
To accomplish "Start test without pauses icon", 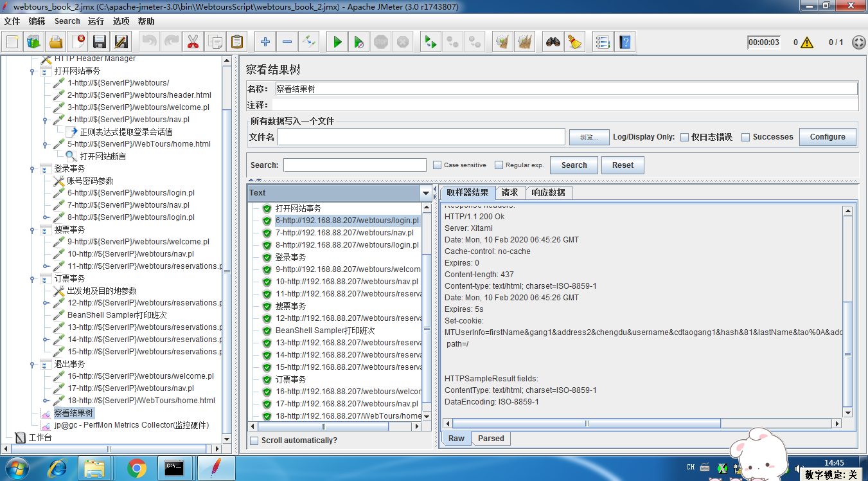I will point(359,42).
